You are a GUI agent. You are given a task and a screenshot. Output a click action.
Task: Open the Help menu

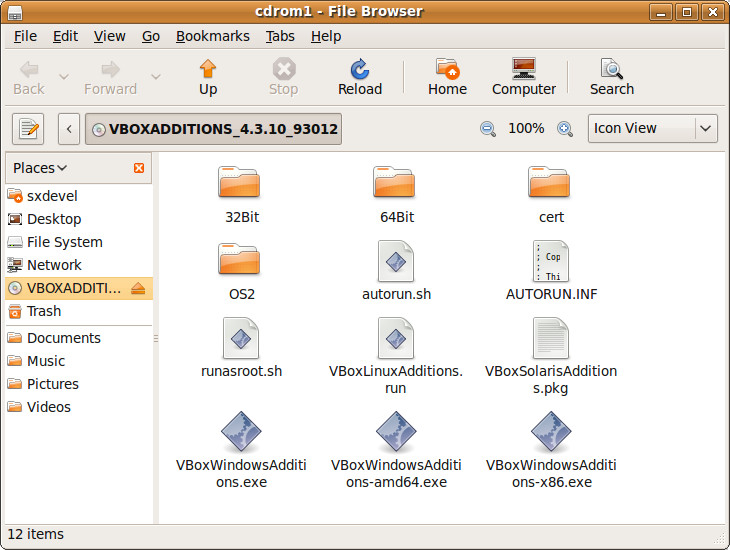coord(326,36)
